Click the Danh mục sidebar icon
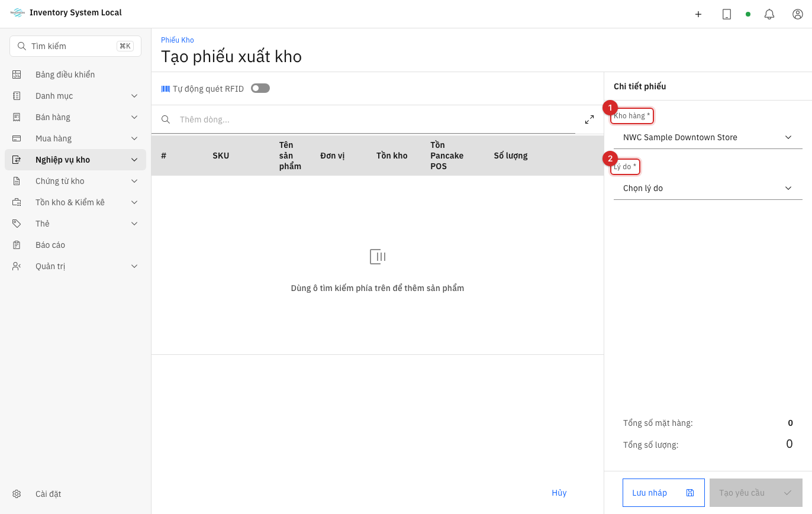This screenshot has width=812, height=514. click(17, 96)
